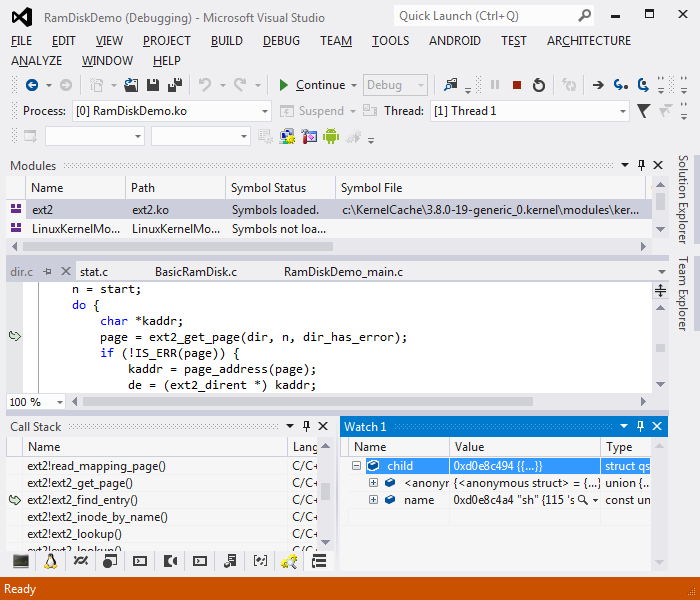Open the Modules panel window-position dropdown
Screen dimensions: 700x600
click(x=625, y=165)
